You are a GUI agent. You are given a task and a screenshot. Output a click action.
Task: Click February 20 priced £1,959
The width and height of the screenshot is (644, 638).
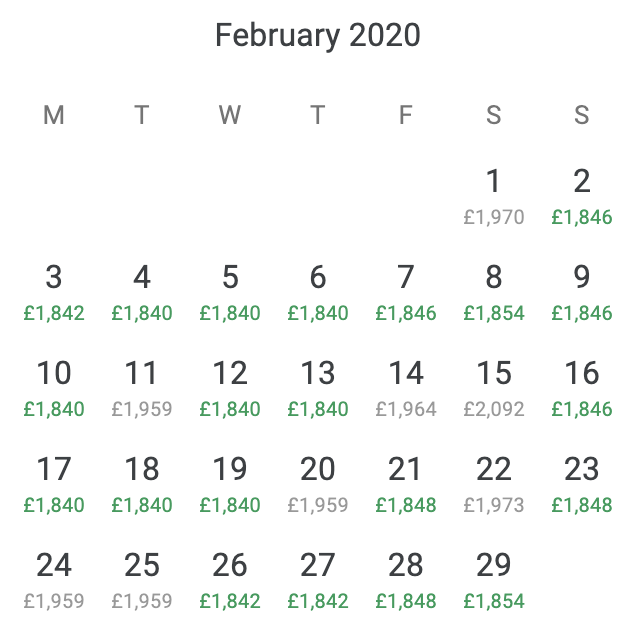pos(318,484)
